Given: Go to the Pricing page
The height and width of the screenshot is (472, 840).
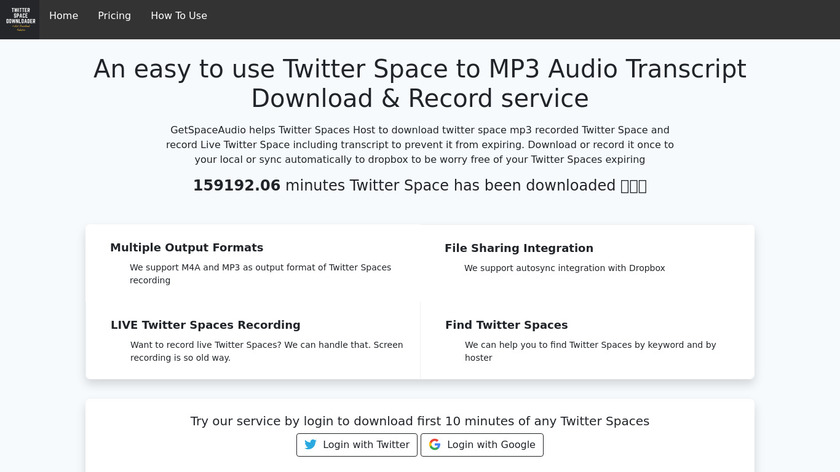Looking at the screenshot, I should pos(114,16).
